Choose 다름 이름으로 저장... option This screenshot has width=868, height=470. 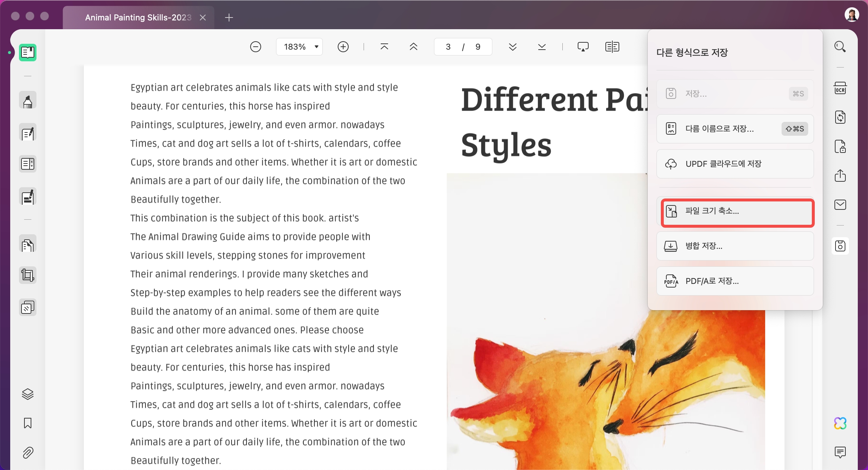pos(735,129)
